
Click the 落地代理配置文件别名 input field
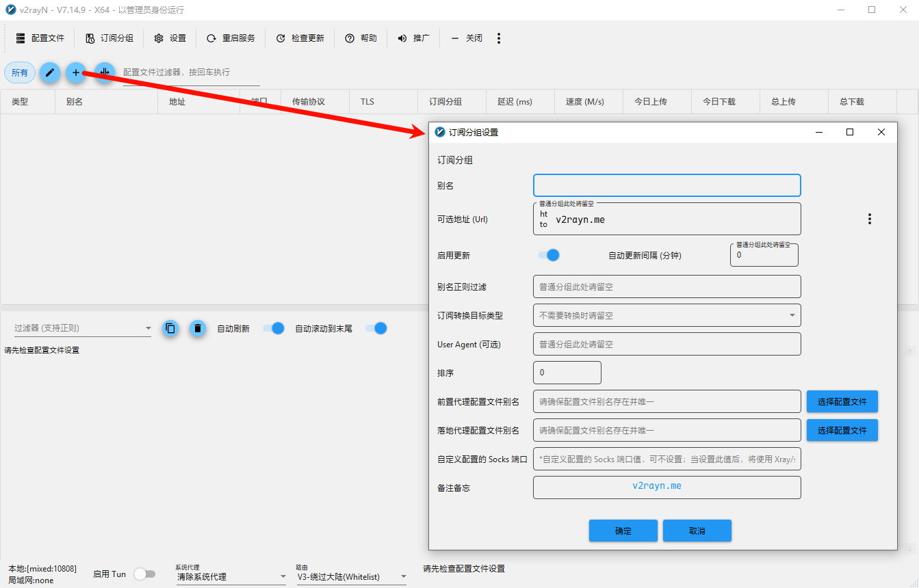pos(667,430)
